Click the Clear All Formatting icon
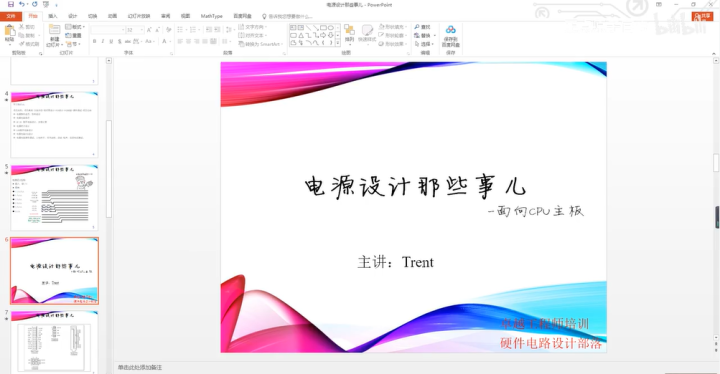 point(169,29)
